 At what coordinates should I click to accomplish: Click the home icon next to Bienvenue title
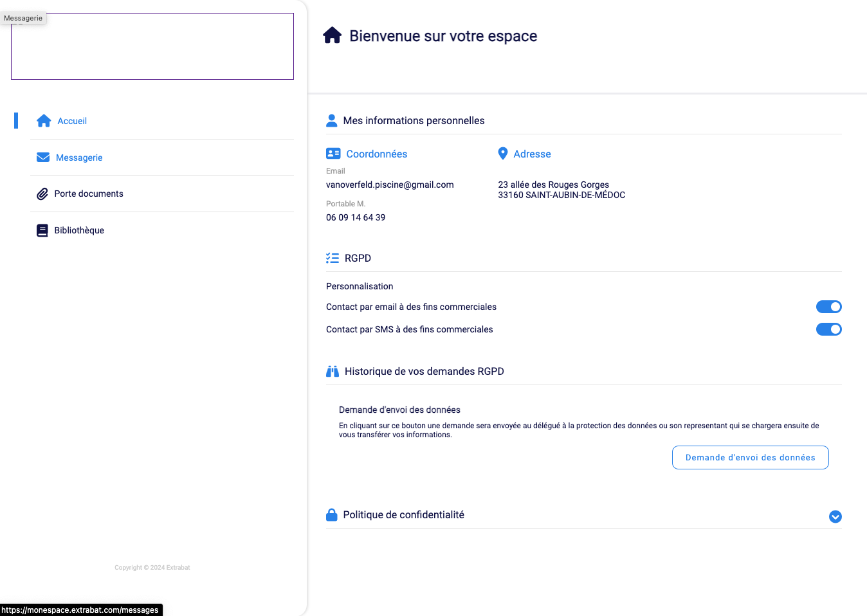click(x=333, y=35)
